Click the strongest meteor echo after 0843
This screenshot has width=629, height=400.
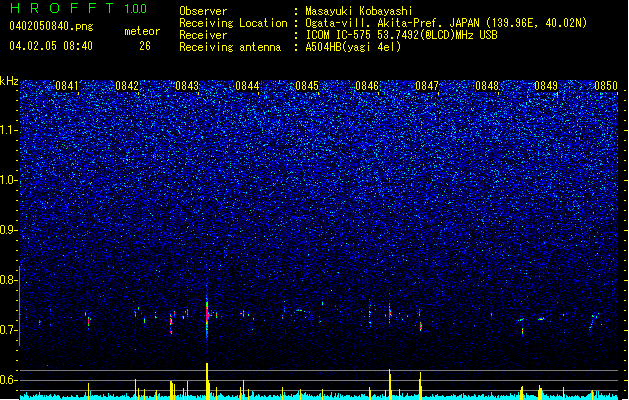[207, 315]
